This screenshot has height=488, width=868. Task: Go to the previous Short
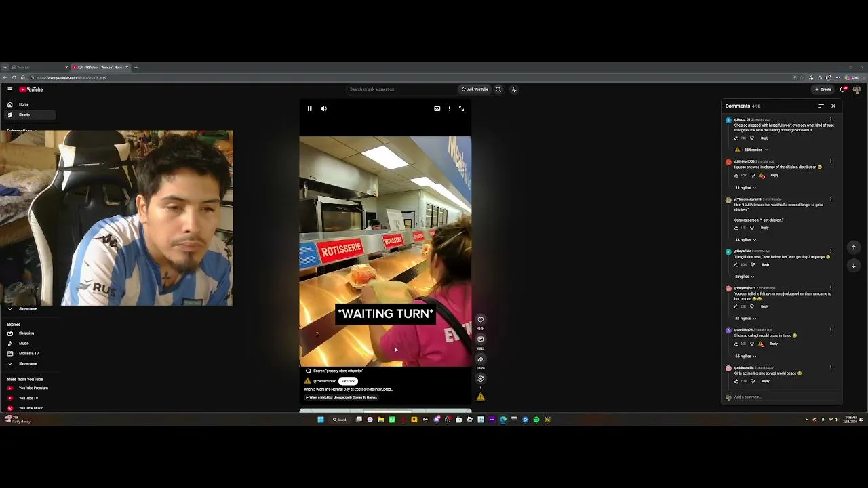pos(854,248)
